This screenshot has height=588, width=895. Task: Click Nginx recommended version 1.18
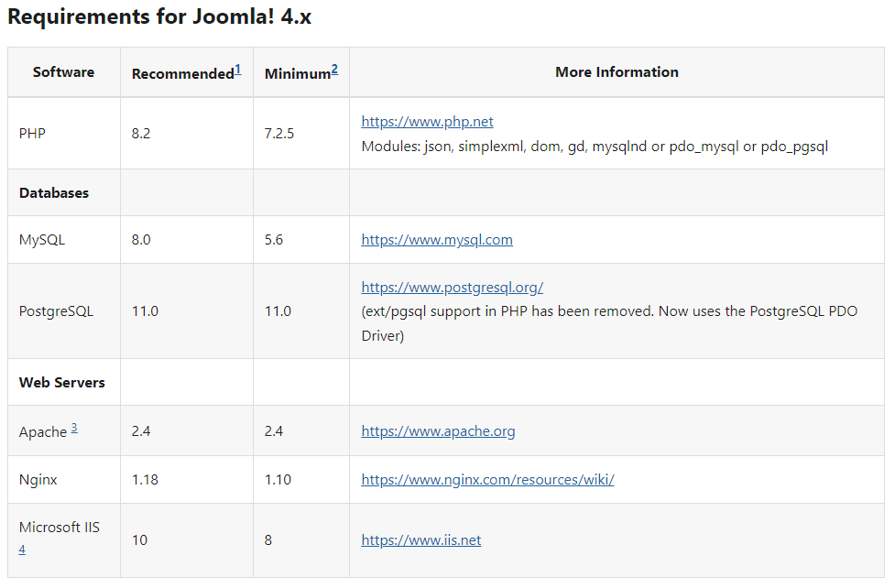(x=145, y=480)
